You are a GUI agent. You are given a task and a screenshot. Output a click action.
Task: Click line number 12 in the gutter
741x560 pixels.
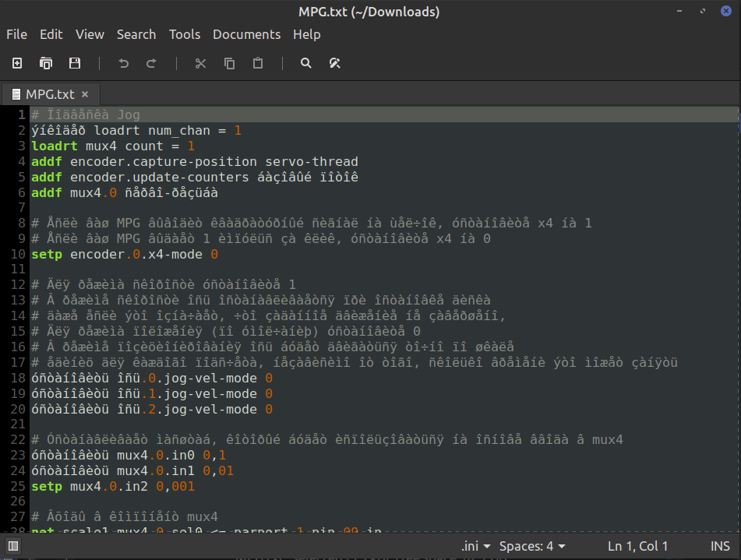coord(18,284)
